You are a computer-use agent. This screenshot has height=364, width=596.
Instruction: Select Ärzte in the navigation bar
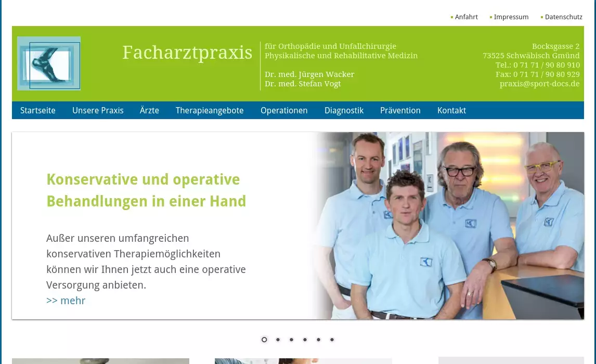pos(149,110)
